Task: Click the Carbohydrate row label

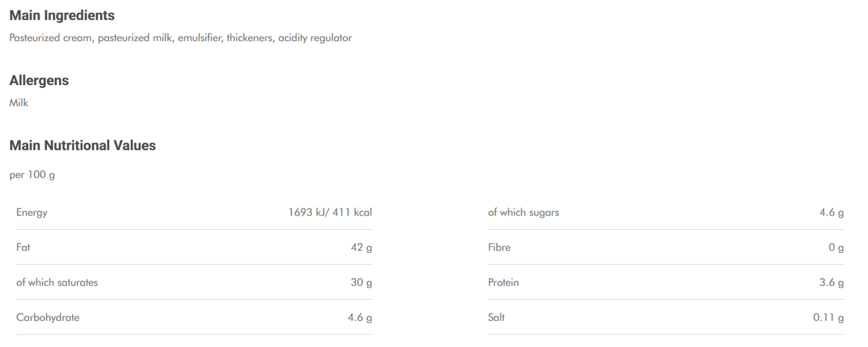Action: point(47,318)
